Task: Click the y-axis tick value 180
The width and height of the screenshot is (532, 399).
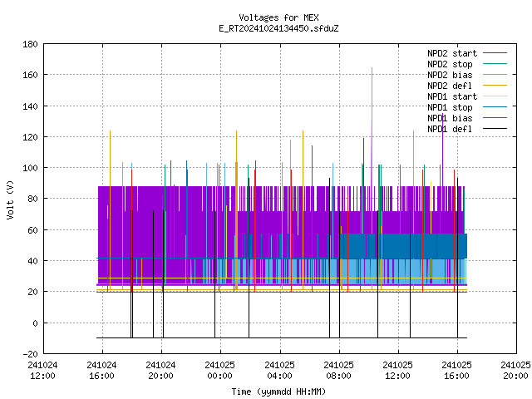Action: [x=30, y=44]
